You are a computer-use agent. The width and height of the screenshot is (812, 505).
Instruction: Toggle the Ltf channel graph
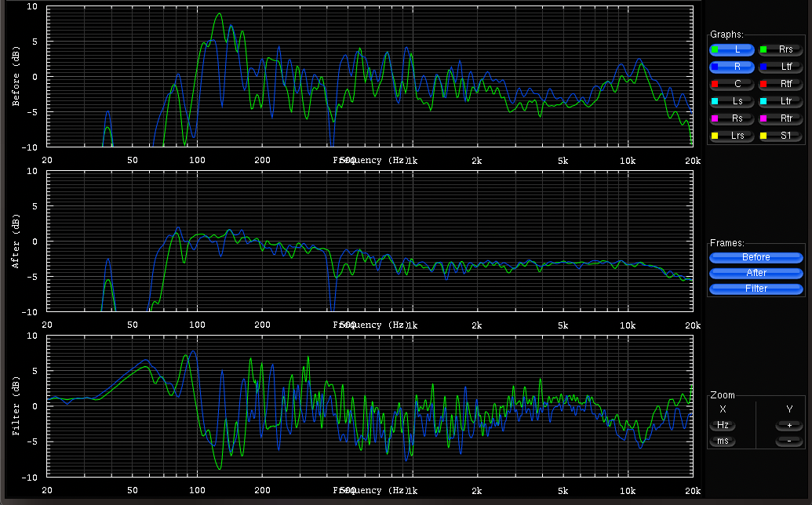(780, 67)
